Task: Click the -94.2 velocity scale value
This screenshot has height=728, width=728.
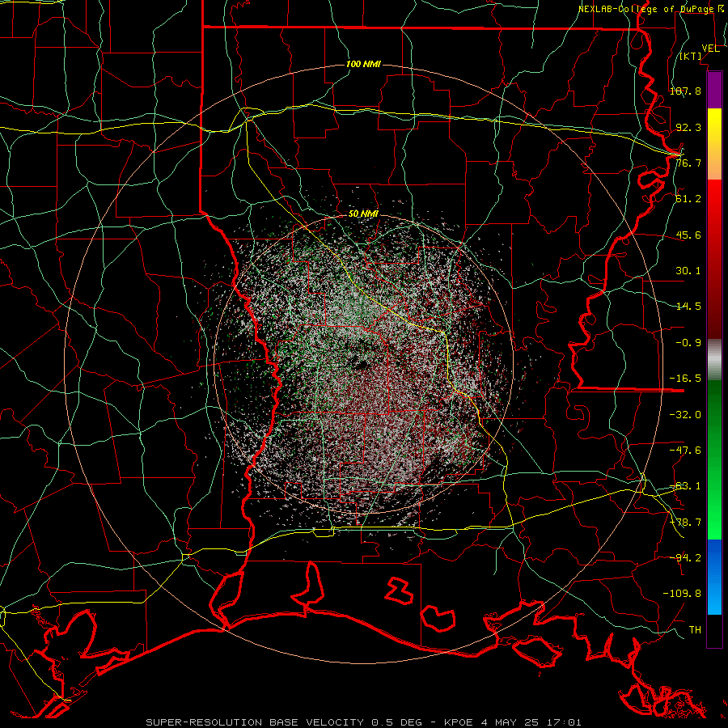Action: click(x=685, y=557)
